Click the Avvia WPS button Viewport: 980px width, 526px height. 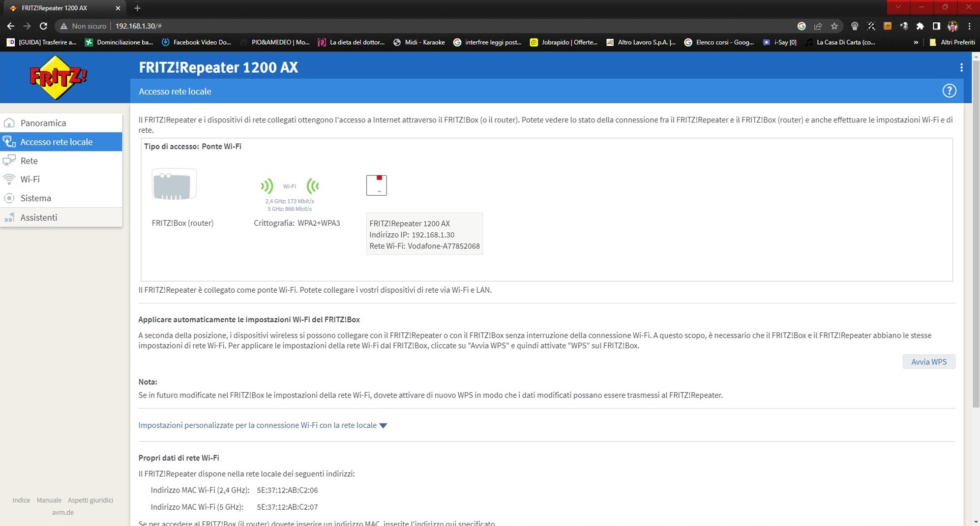tap(929, 362)
